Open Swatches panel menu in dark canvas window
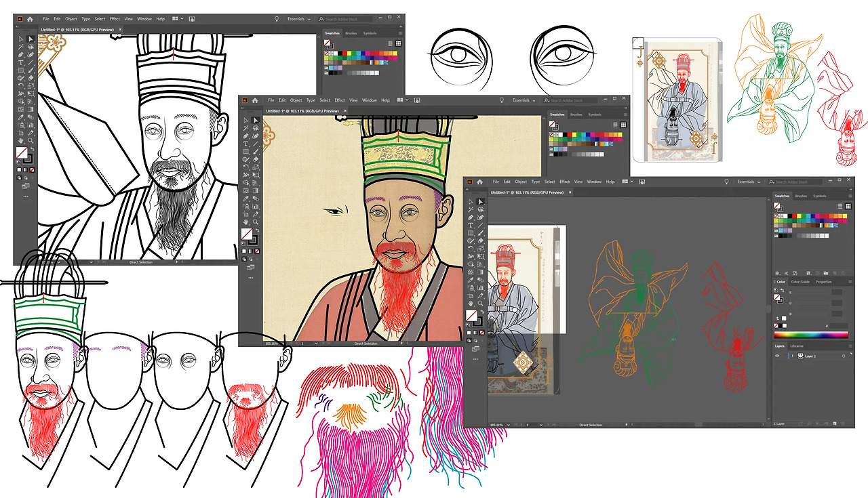This screenshot has height=498, width=868. click(849, 196)
